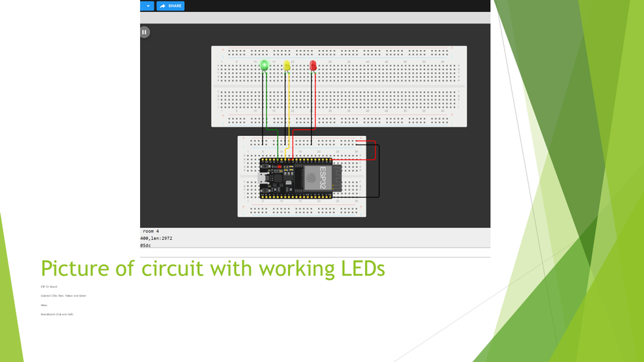This screenshot has height=362, width=644.
Task: Click the '400,len:2972' serial output line
Action: 156,238
